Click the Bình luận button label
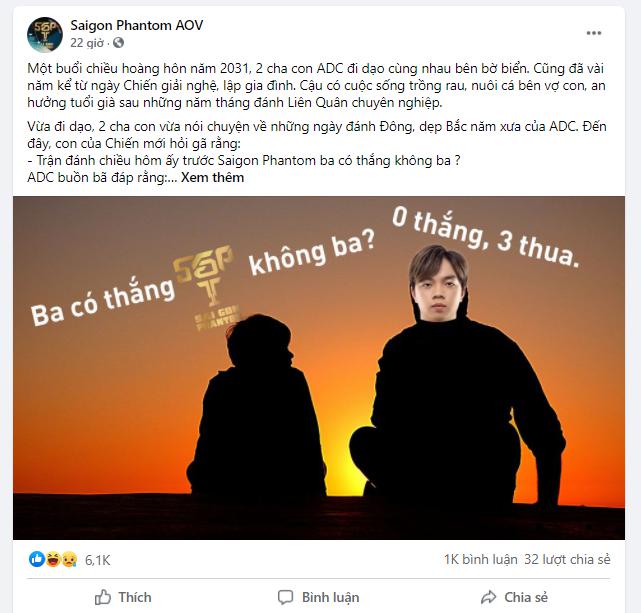The height and width of the screenshot is (613, 641). tap(330, 597)
